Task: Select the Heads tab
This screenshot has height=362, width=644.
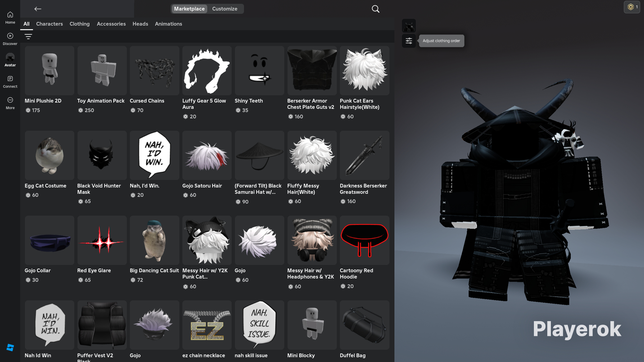Action: click(x=140, y=24)
